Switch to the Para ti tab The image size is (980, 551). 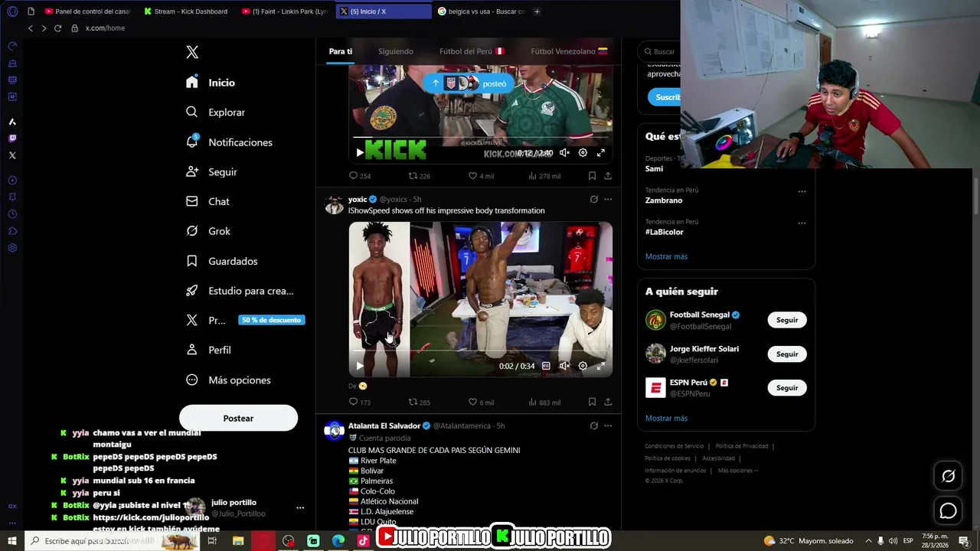[341, 51]
